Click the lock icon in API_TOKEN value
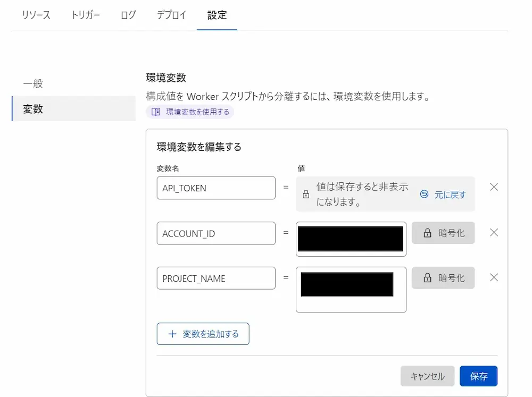Image resolution: width=532 pixels, height=397 pixels. tap(306, 195)
